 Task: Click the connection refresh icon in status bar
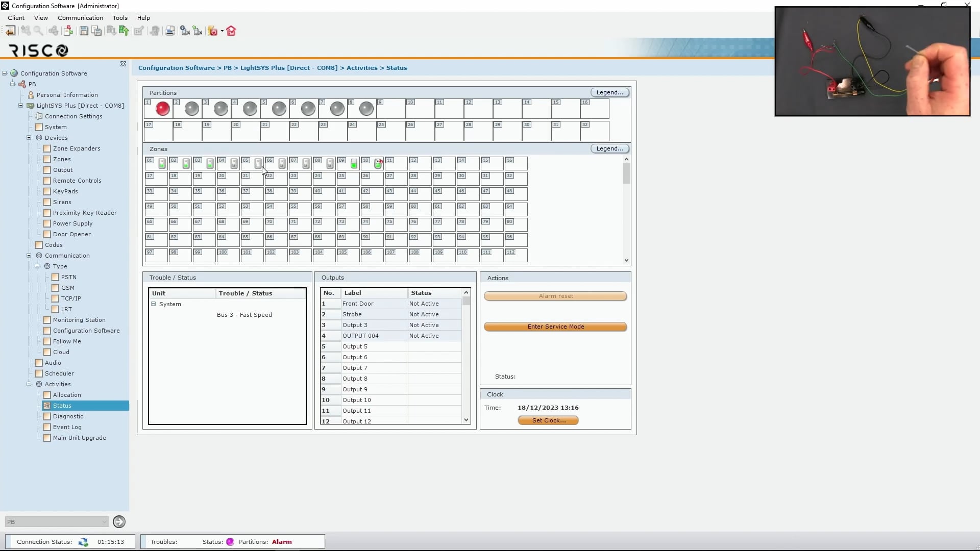tap(83, 541)
